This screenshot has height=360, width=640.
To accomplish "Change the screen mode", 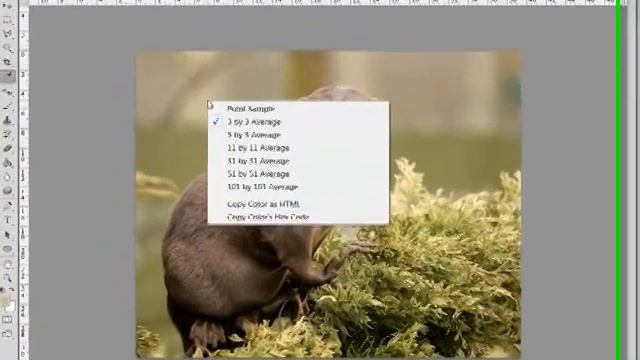I will coord(7,334).
